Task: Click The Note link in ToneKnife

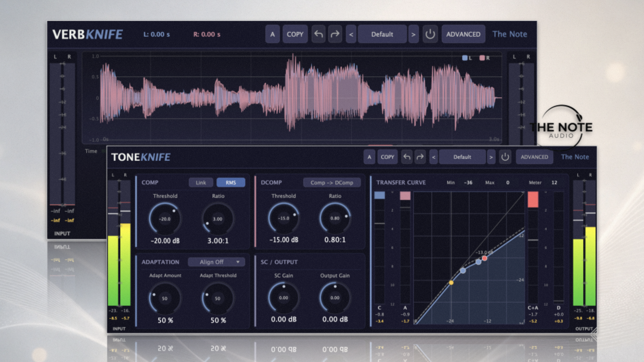Action: [575, 157]
